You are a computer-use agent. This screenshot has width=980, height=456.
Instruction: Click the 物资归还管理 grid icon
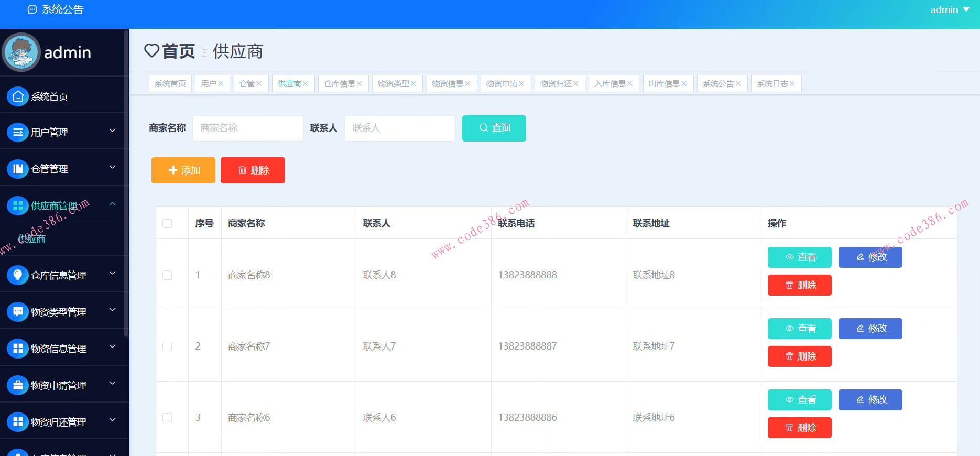(x=18, y=422)
